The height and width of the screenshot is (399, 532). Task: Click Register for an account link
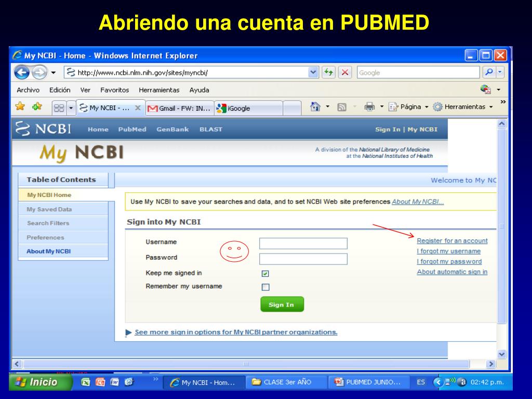(x=452, y=241)
